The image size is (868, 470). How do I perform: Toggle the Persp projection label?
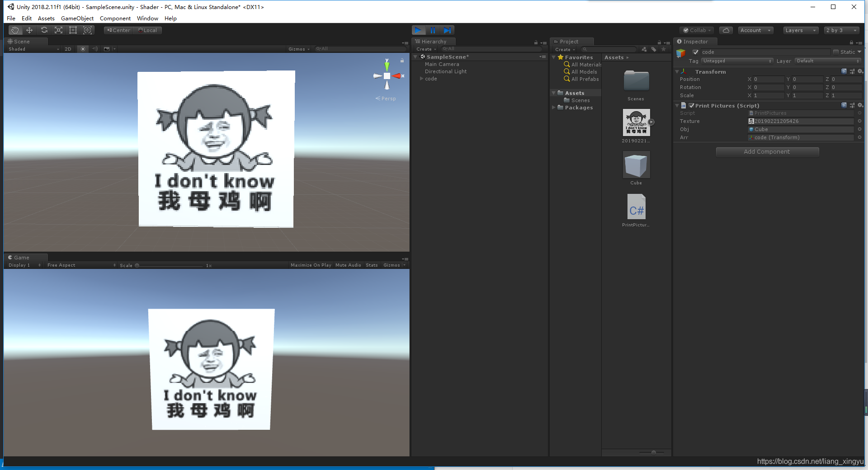[386, 99]
